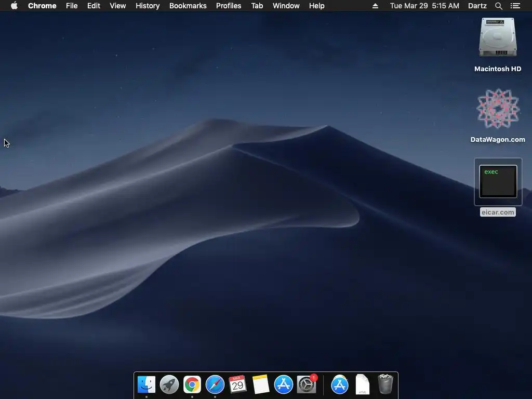
Task: Open Spotlight search magnifier
Action: pyautogui.click(x=499, y=6)
